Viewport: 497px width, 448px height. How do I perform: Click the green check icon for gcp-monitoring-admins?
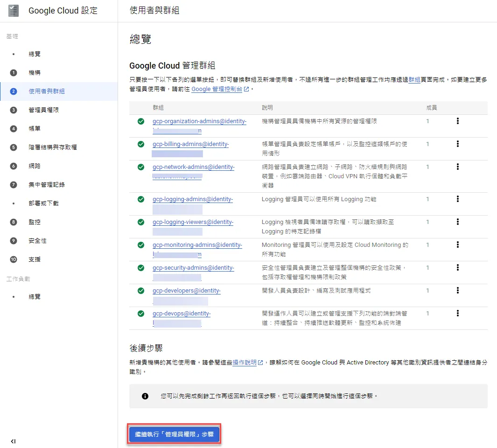(x=141, y=245)
